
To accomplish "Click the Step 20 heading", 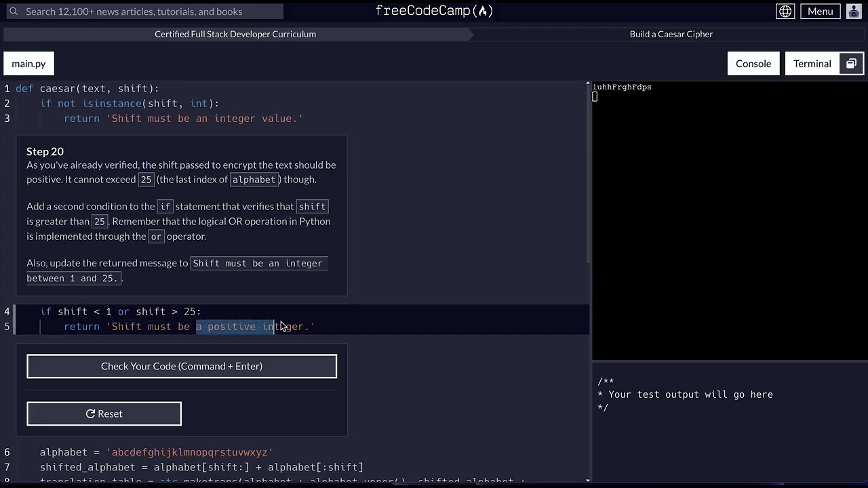I will point(45,151).
